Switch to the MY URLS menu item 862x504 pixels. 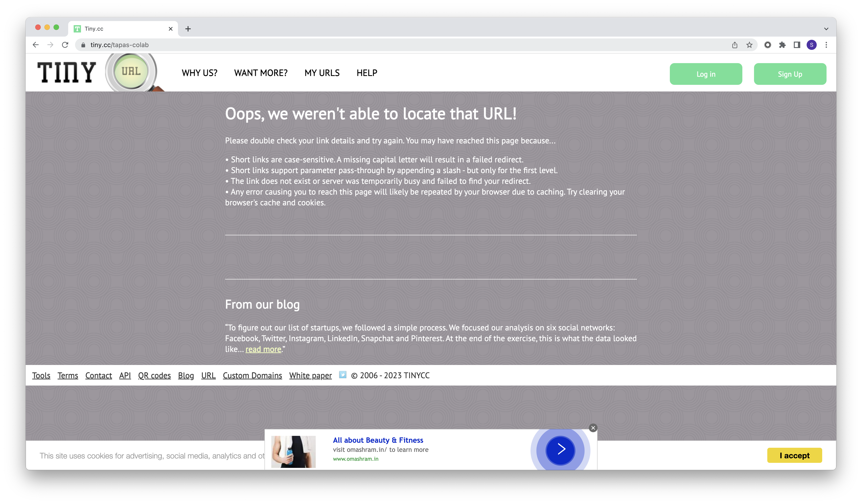click(x=322, y=73)
